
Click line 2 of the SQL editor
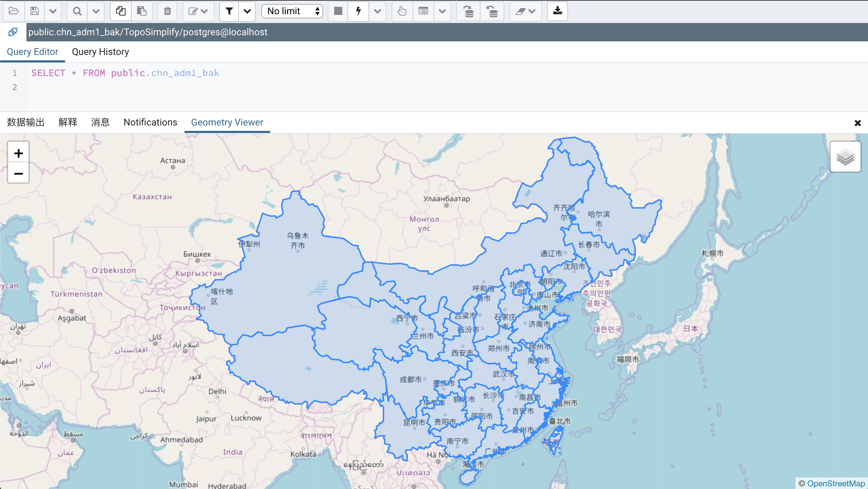click(448, 87)
